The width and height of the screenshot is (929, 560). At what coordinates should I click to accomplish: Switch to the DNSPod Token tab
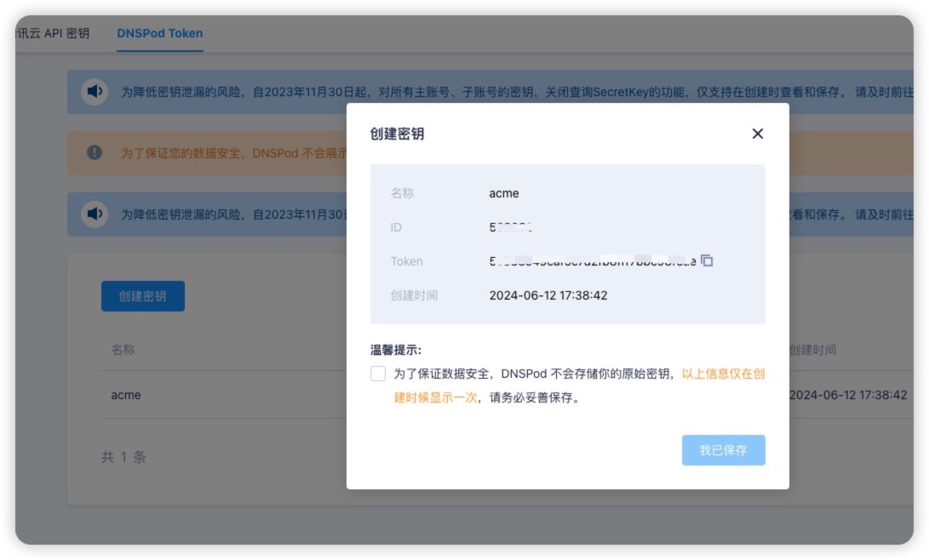point(160,33)
